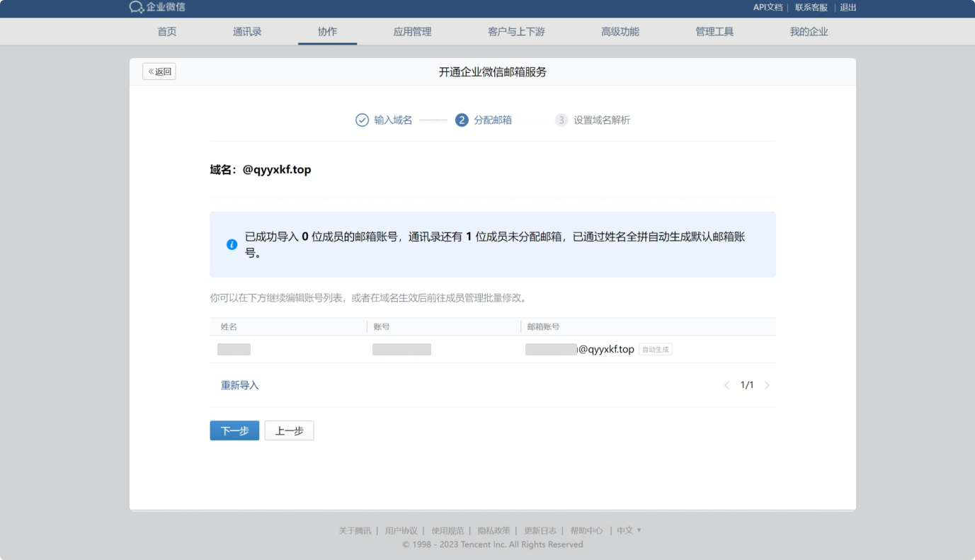This screenshot has height=560, width=975.
Task: Expand the 管理工具 navigation menu
Action: click(x=714, y=31)
